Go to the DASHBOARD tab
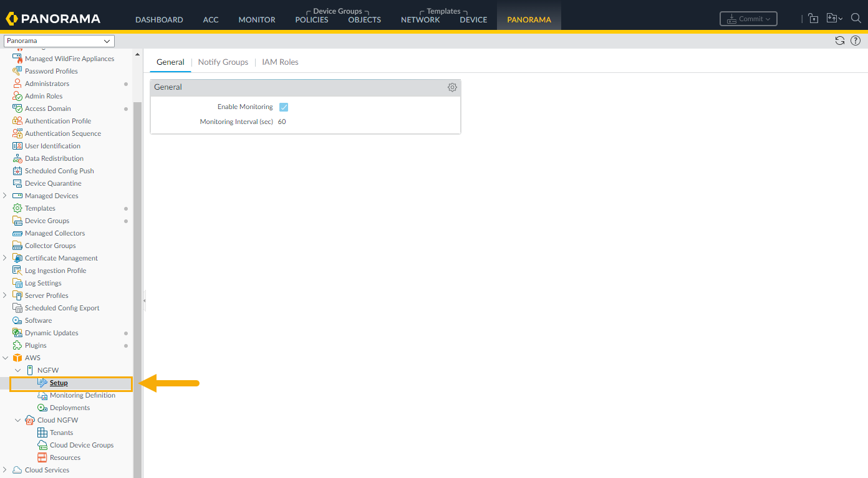 tap(159, 20)
